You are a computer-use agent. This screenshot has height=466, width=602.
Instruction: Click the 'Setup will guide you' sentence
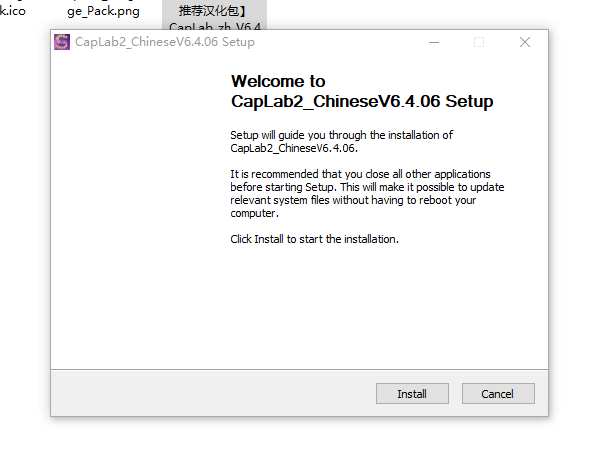pyautogui.click(x=341, y=141)
